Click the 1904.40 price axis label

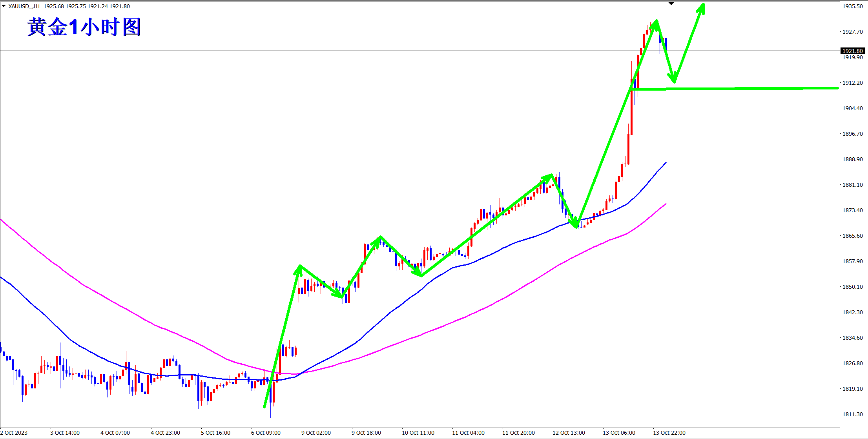click(853, 108)
